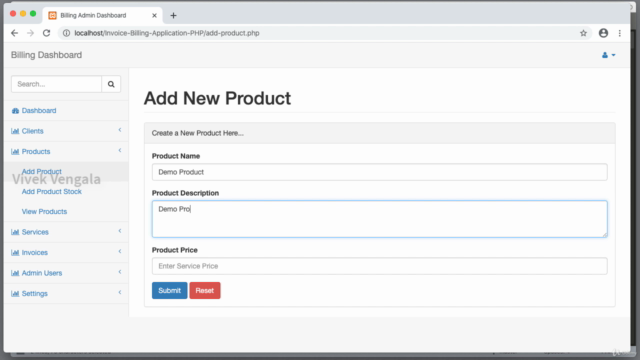This screenshot has width=640, height=360.
Task: Expand the Invoices menu chevron
Action: pyautogui.click(x=120, y=251)
